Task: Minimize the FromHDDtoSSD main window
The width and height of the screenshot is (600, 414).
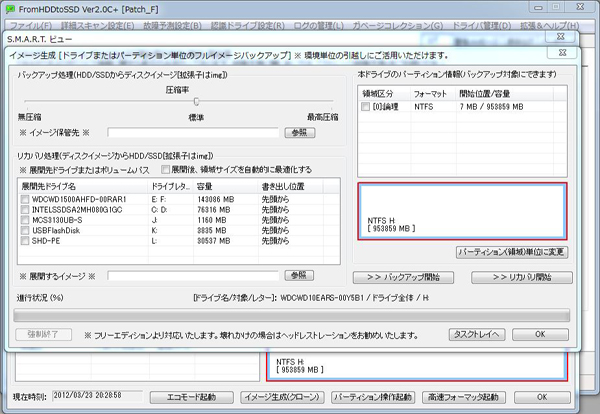Action: [x=538, y=7]
